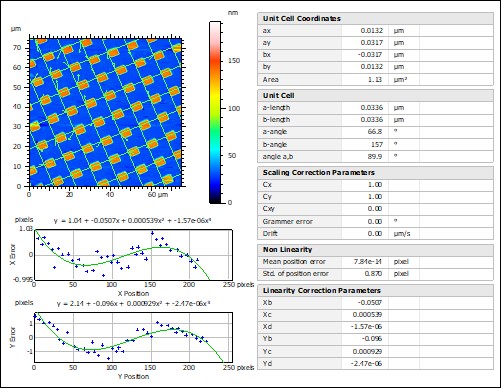501x388 pixels.
Task: Click the AFM lattice height image
Action: pyautogui.click(x=106, y=112)
